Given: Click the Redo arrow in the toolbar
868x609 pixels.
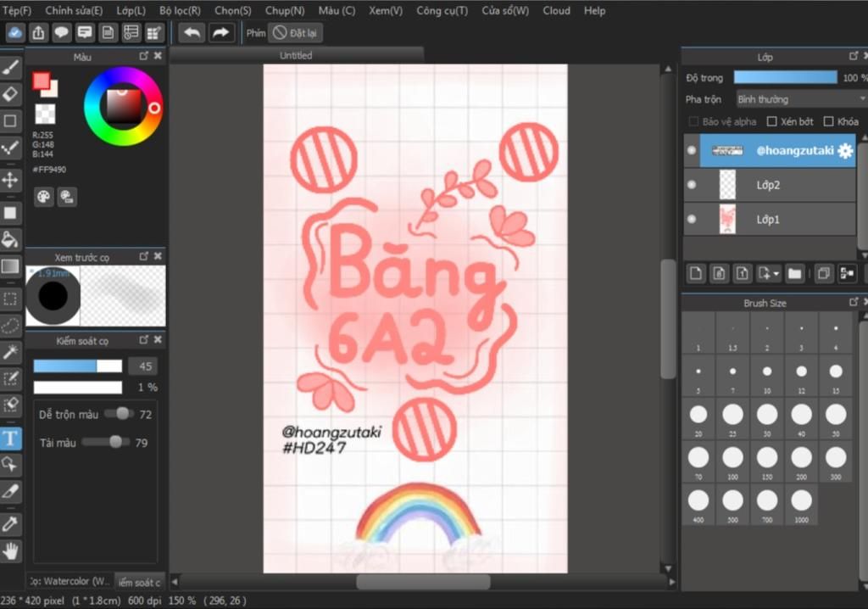Looking at the screenshot, I should click(x=220, y=33).
